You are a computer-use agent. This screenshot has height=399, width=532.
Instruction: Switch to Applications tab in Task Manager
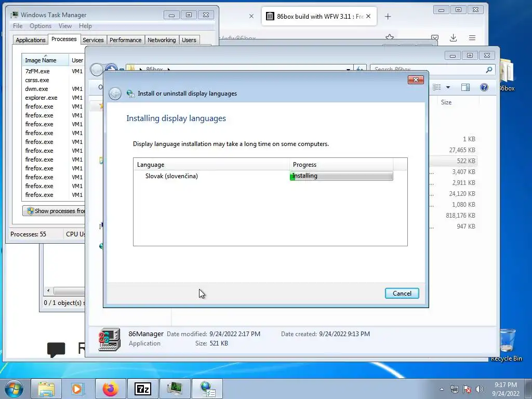pos(31,40)
